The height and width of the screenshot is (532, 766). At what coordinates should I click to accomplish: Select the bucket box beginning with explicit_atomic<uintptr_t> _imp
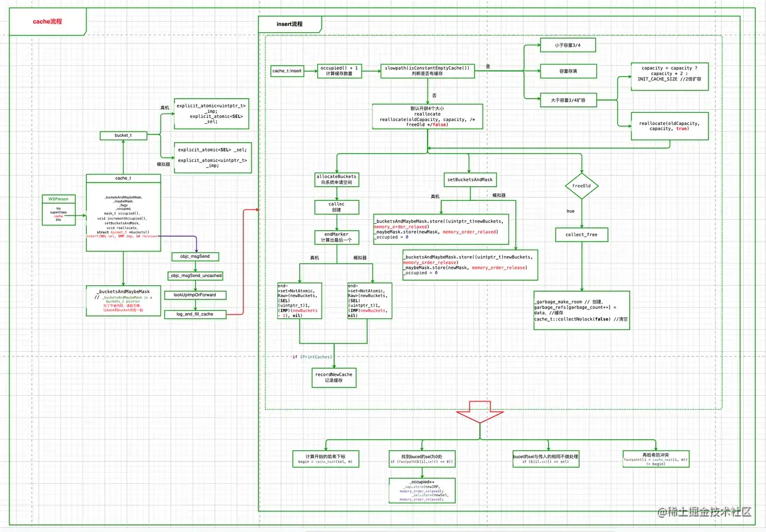[x=213, y=113]
